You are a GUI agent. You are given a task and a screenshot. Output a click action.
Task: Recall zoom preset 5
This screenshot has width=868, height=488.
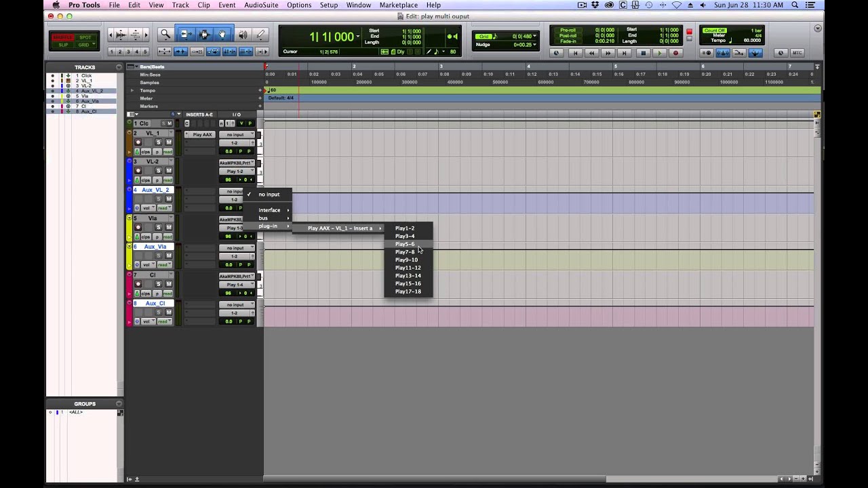(x=145, y=52)
